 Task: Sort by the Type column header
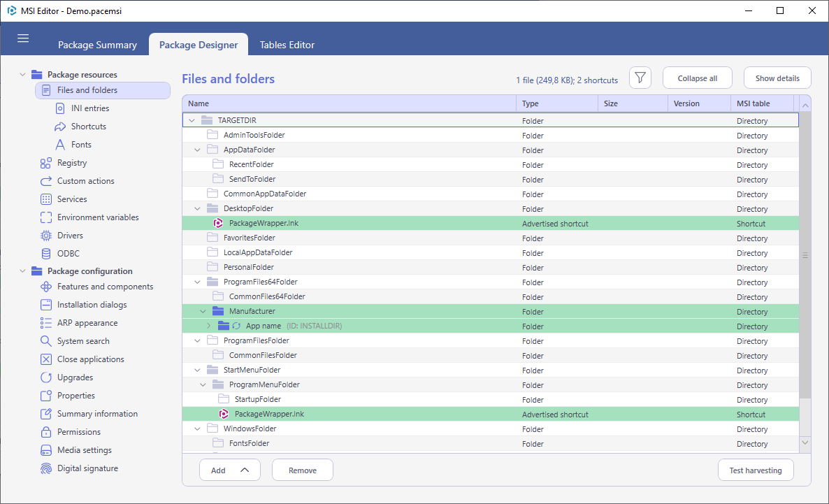pyautogui.click(x=557, y=103)
